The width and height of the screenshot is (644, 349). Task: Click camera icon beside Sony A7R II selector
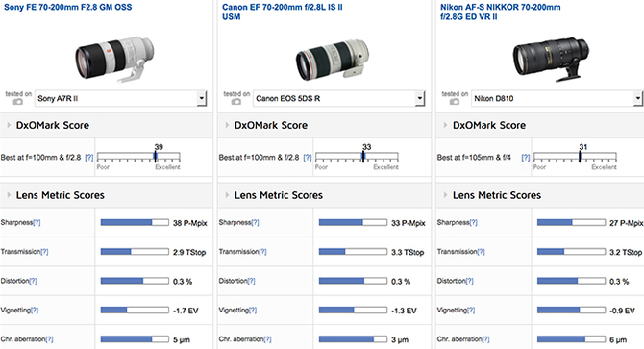(17, 101)
